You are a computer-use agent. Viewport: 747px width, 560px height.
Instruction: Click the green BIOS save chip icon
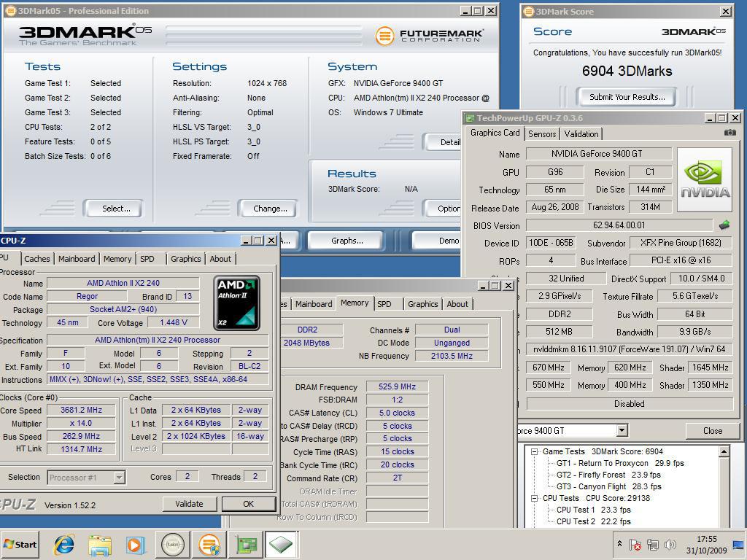click(724, 225)
